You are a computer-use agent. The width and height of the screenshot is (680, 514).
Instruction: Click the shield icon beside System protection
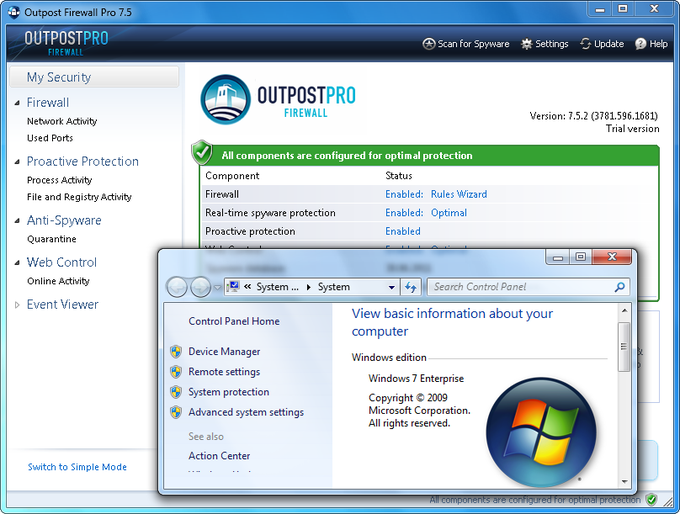click(176, 392)
